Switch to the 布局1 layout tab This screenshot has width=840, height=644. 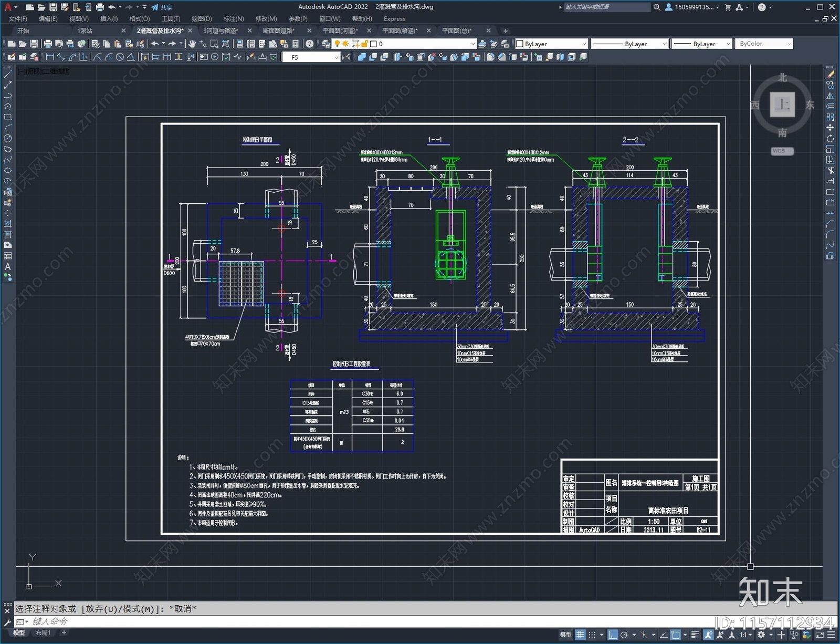point(44,633)
